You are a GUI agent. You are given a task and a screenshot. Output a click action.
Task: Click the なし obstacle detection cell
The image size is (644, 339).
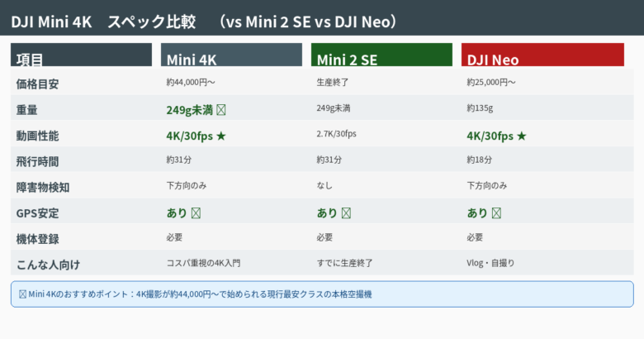(x=324, y=185)
